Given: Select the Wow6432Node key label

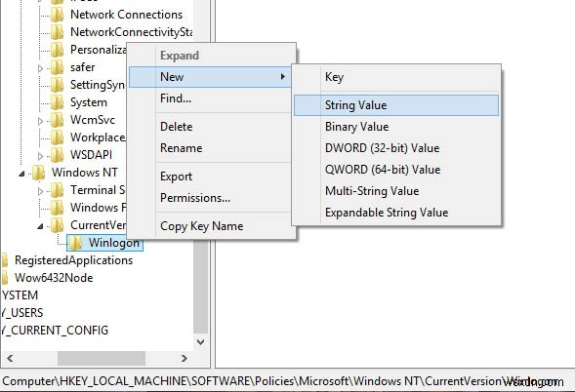Looking at the screenshot, I should [x=54, y=278].
